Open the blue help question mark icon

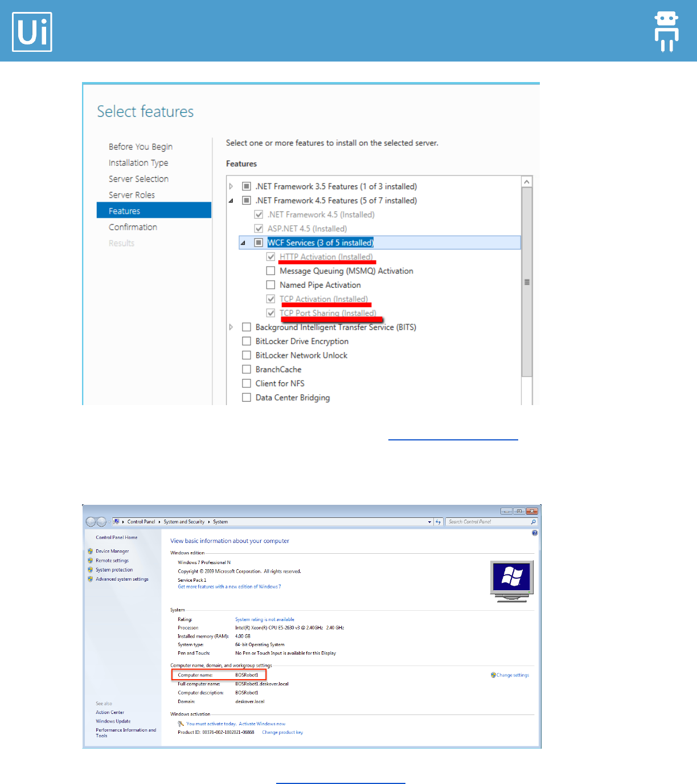(x=535, y=533)
